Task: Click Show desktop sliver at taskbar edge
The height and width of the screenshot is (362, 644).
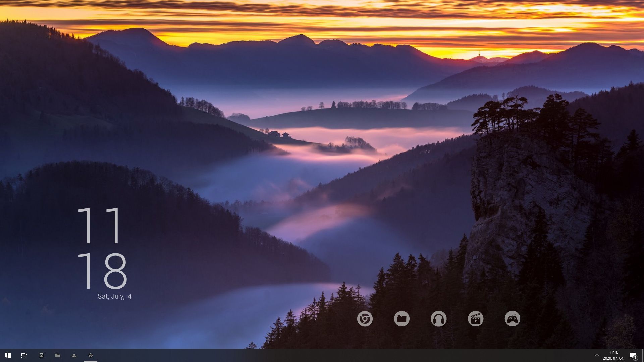Action: click(x=643, y=355)
